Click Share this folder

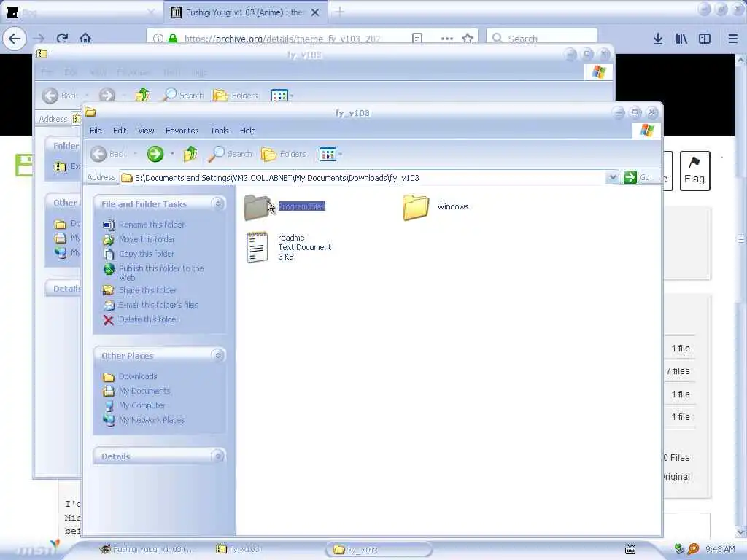tap(147, 290)
